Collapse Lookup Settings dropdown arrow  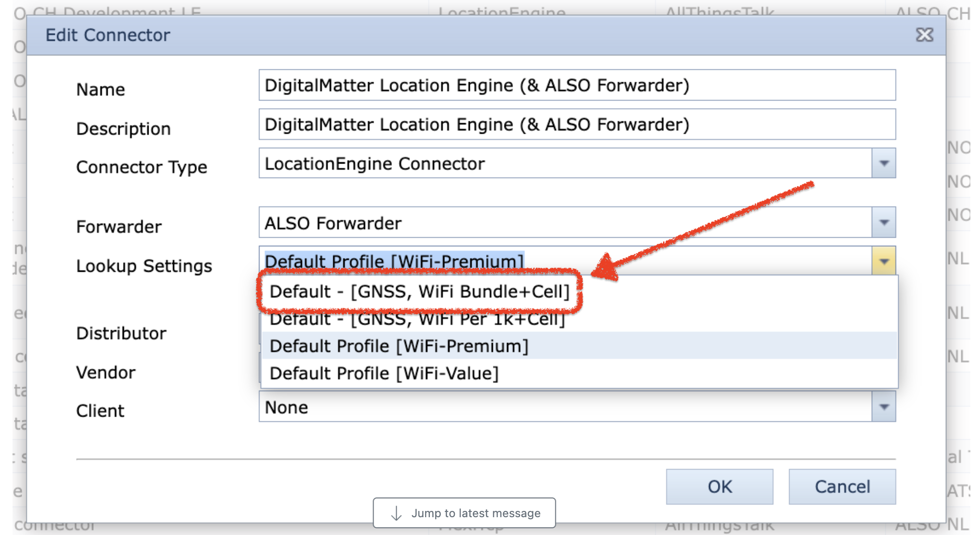click(x=883, y=261)
